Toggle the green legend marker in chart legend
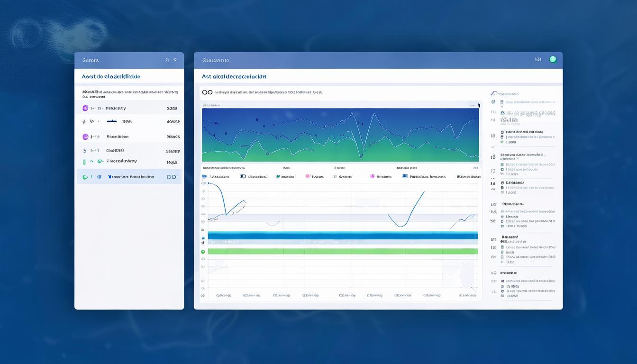637x364 pixels. (335, 176)
